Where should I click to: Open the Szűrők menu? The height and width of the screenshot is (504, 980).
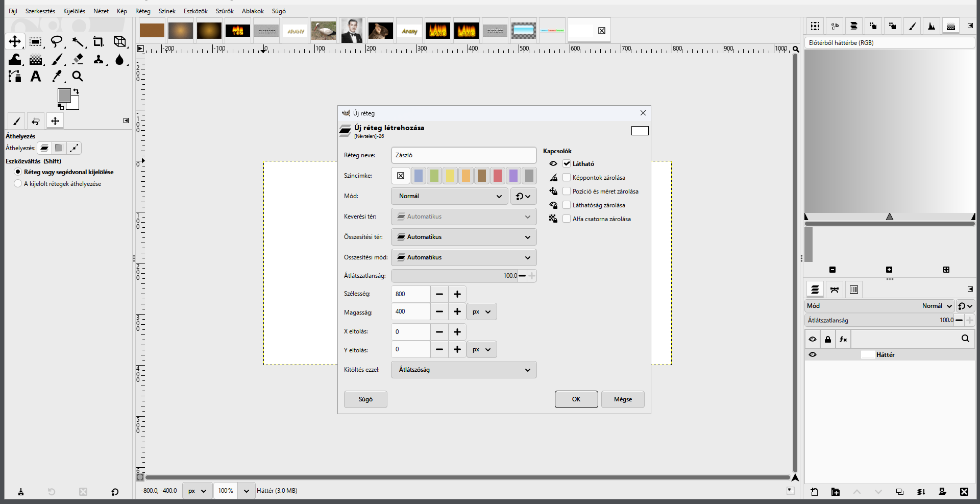point(225,11)
